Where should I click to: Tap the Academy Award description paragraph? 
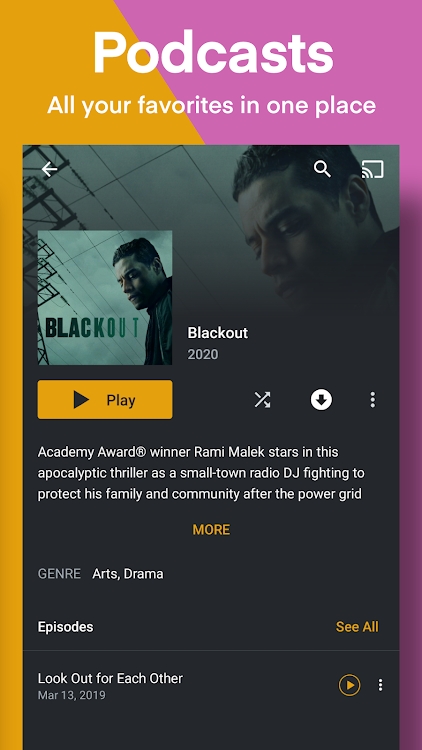tap(201, 473)
